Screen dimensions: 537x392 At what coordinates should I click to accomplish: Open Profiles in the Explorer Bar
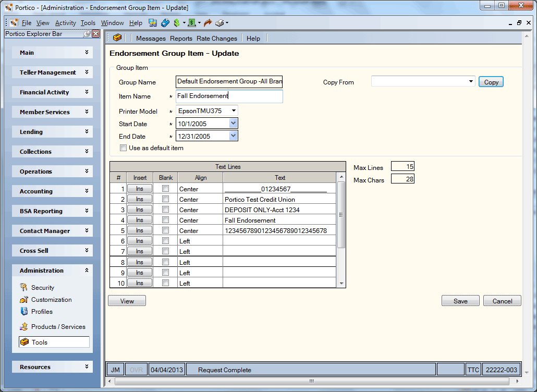pos(42,312)
